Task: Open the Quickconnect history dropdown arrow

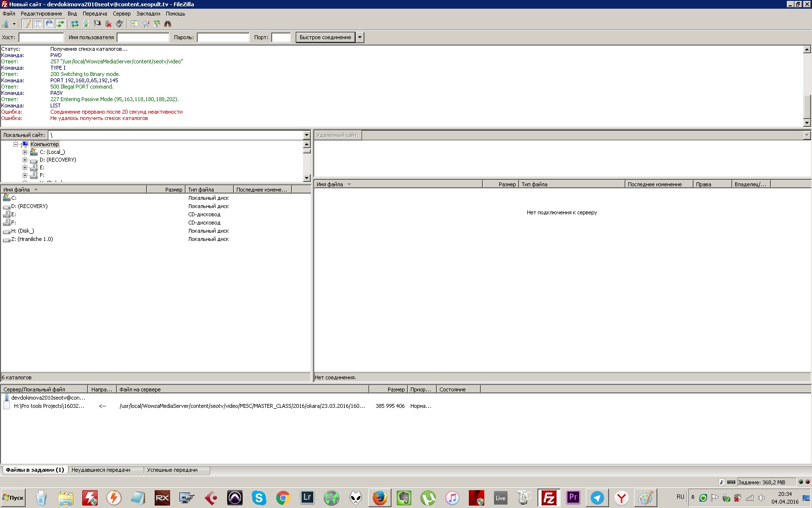Action: (360, 37)
